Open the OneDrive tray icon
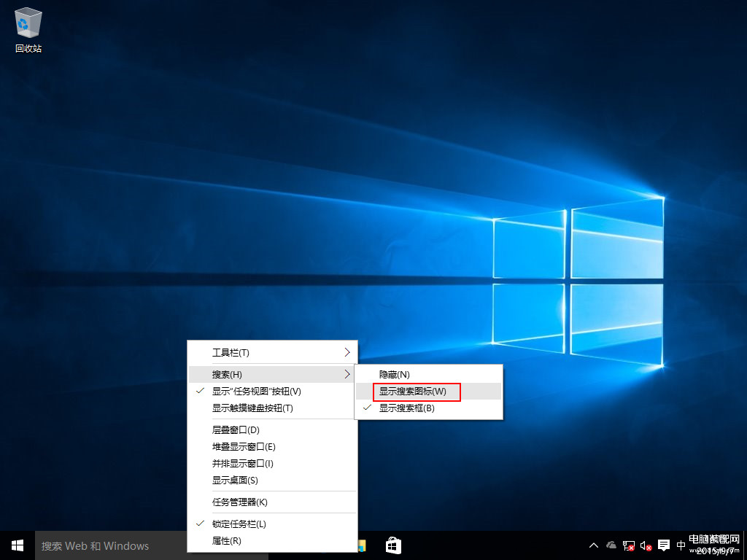 pyautogui.click(x=611, y=545)
